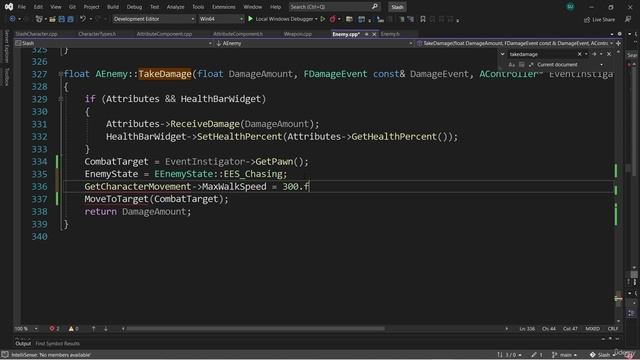This screenshot has width=640, height=360.
Task: Collapse the if block at line 329
Action: point(60,99)
